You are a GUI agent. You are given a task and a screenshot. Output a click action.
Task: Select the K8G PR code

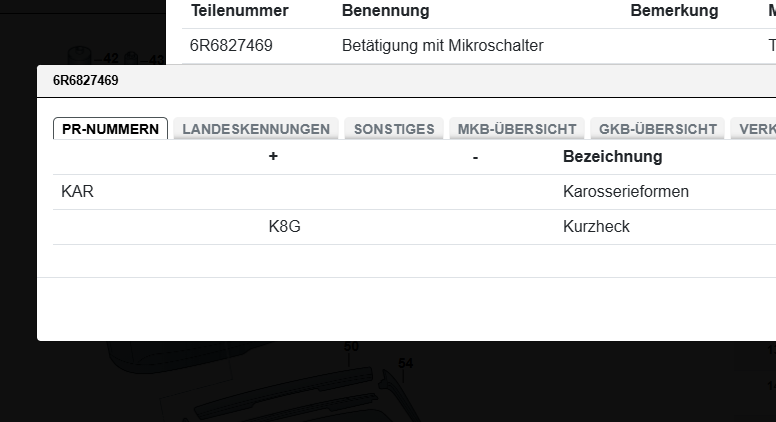click(284, 227)
